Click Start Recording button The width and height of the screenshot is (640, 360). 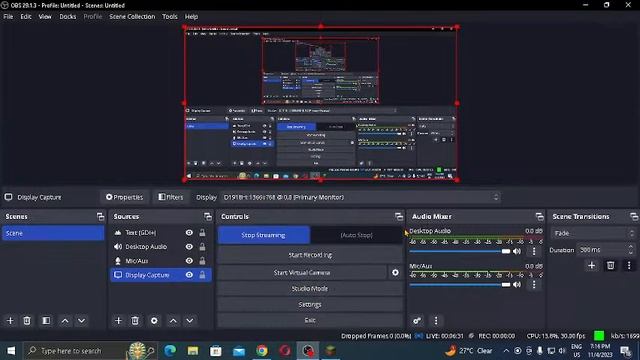pyautogui.click(x=310, y=255)
